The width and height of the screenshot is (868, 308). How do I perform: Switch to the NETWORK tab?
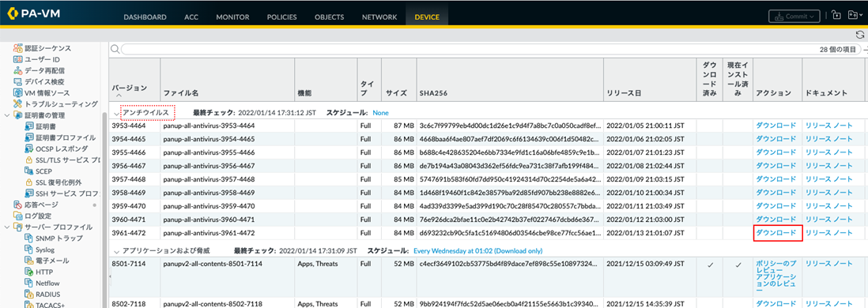[x=379, y=17]
